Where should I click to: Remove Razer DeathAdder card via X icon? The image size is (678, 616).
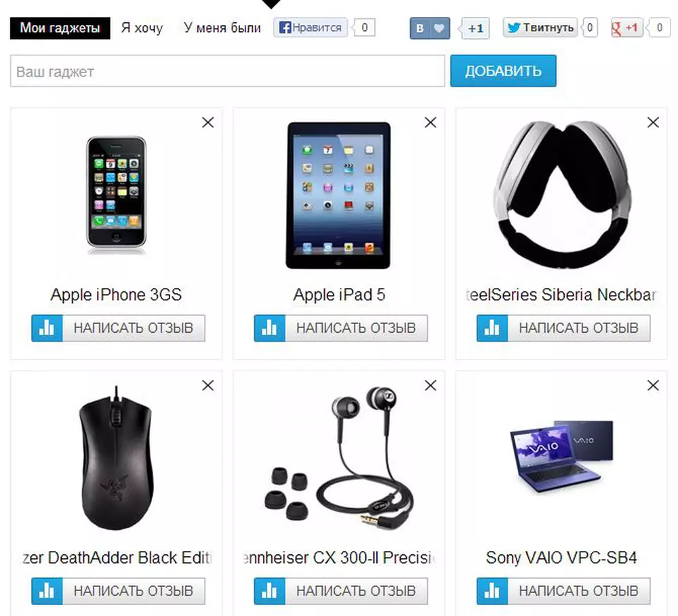(208, 386)
